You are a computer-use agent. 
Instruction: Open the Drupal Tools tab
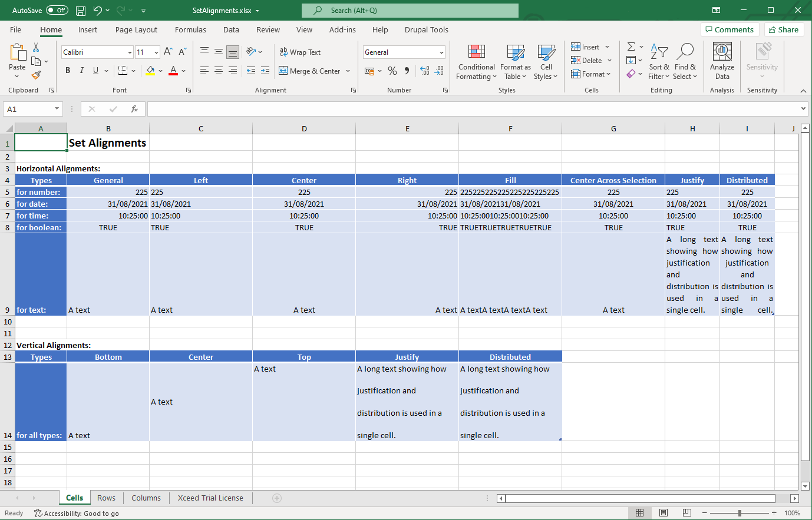click(427, 29)
